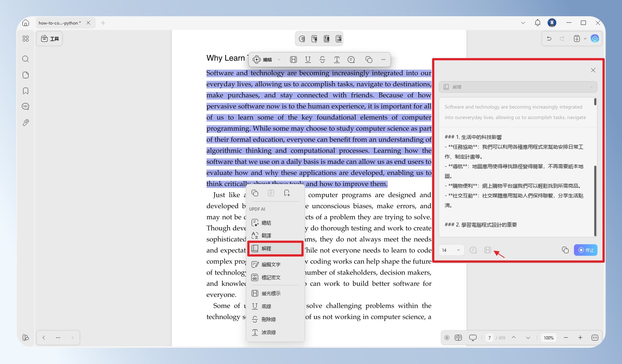Open the search icon in left sidebar

tap(26, 59)
